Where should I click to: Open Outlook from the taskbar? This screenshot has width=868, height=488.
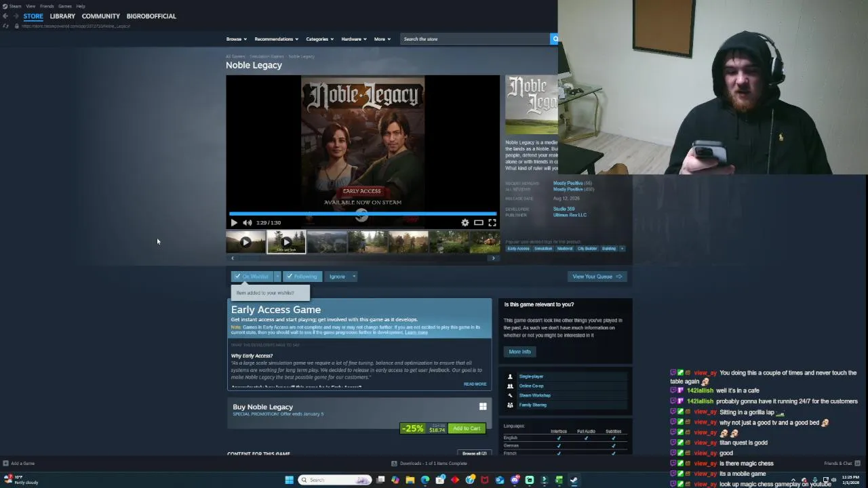500,480
